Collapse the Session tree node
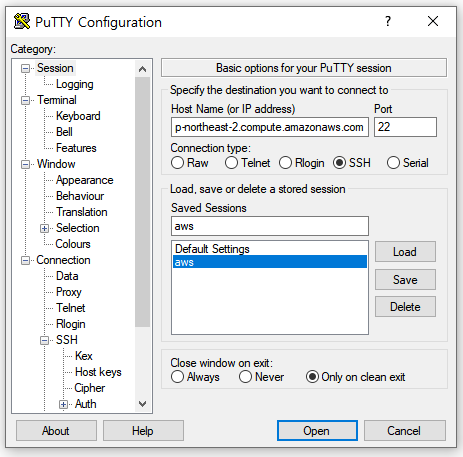The image size is (463, 457). pyautogui.click(x=25, y=69)
